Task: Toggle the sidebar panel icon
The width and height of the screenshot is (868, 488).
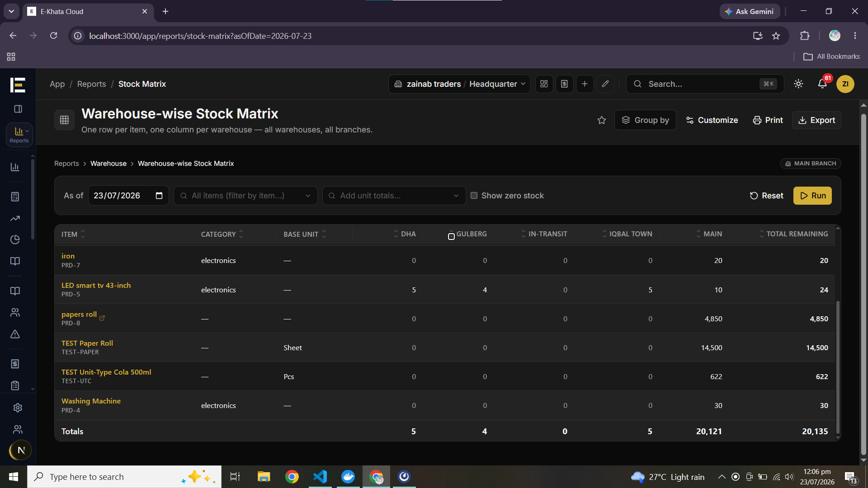Action: [18, 109]
